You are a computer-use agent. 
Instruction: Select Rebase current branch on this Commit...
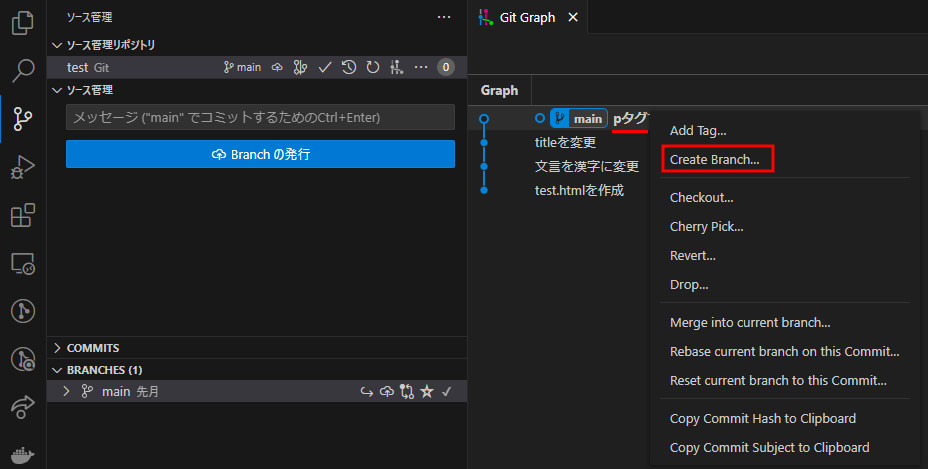pos(785,352)
